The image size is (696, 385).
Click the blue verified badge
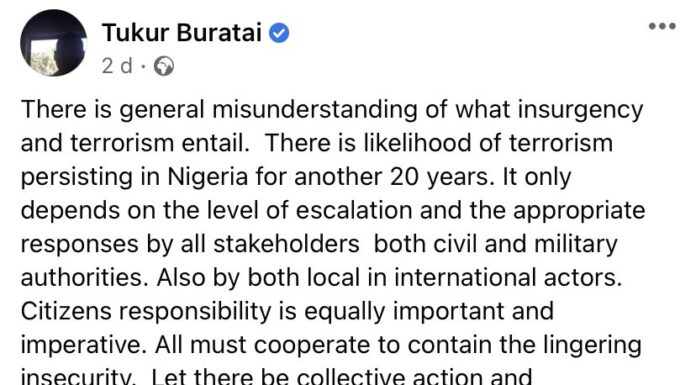pos(279,33)
